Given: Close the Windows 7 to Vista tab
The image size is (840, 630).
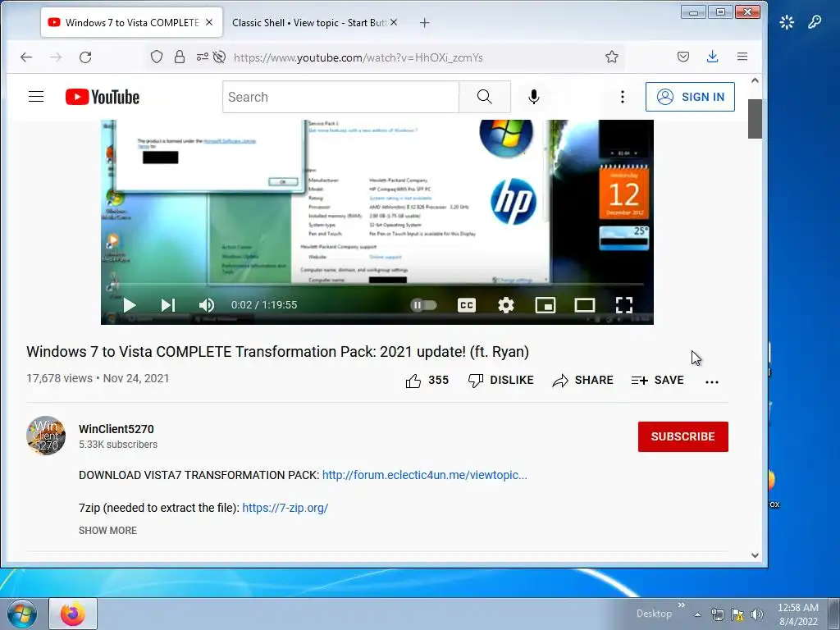Looking at the screenshot, I should 209,22.
